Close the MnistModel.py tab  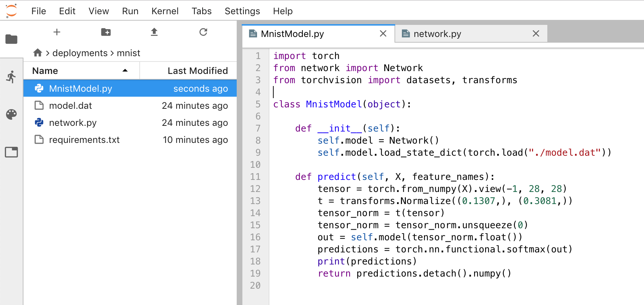click(x=383, y=34)
